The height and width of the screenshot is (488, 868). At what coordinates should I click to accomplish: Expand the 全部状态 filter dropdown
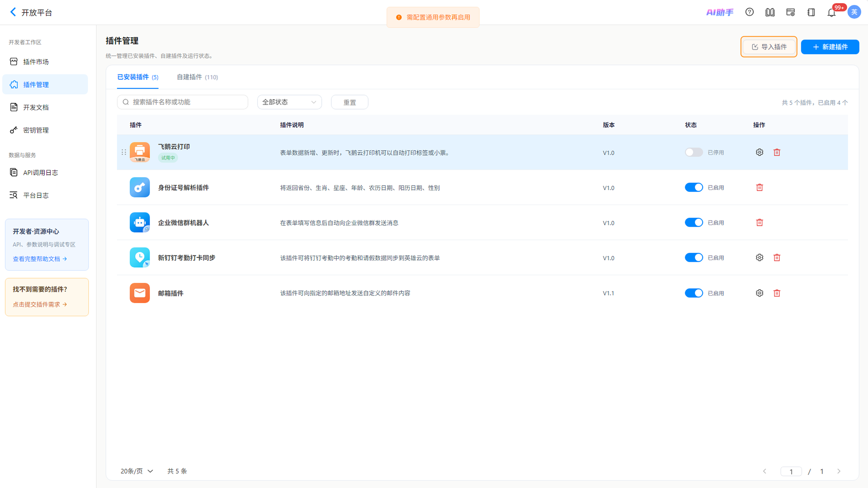click(x=289, y=102)
